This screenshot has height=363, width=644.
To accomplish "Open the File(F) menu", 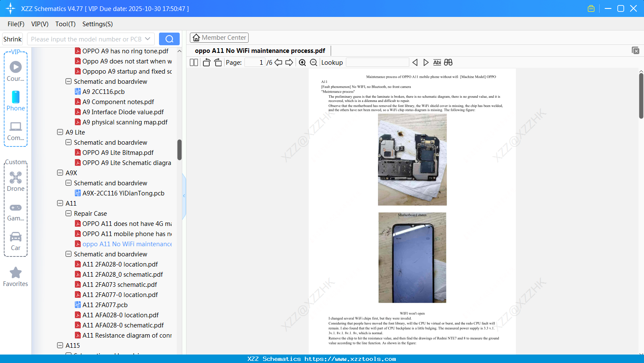I will (16, 24).
